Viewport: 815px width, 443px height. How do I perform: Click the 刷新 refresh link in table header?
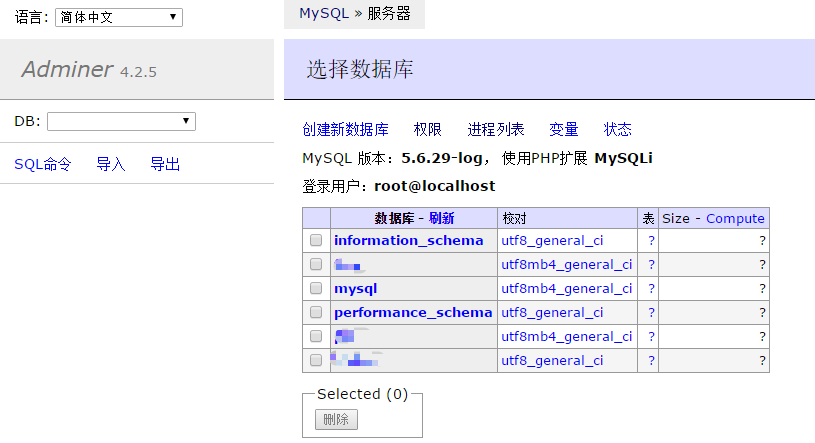click(x=441, y=218)
